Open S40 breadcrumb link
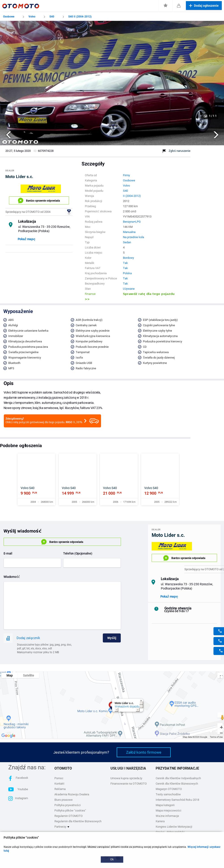 pos(52,17)
